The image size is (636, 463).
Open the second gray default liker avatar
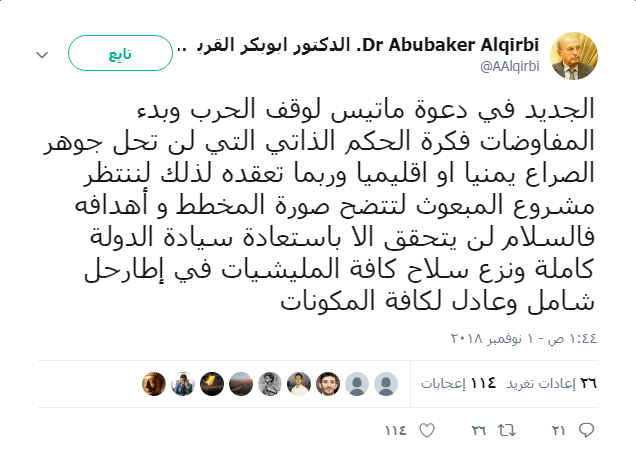[x=357, y=383]
